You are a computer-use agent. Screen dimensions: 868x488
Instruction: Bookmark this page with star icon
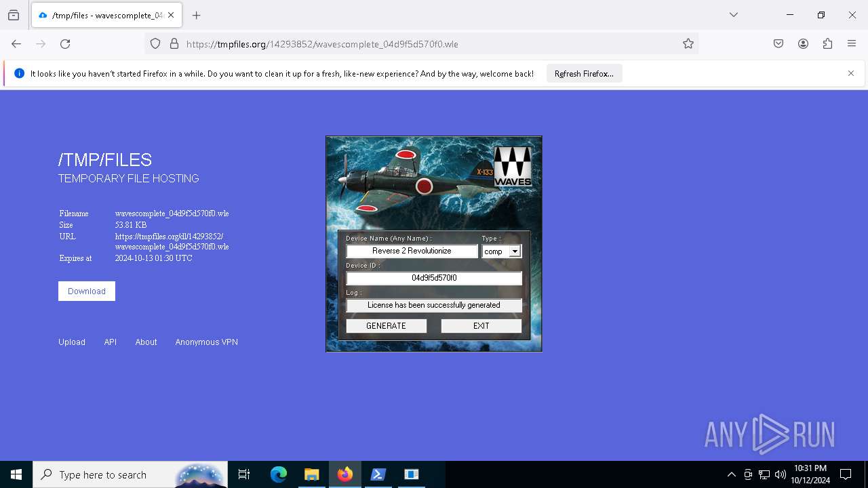pos(688,44)
